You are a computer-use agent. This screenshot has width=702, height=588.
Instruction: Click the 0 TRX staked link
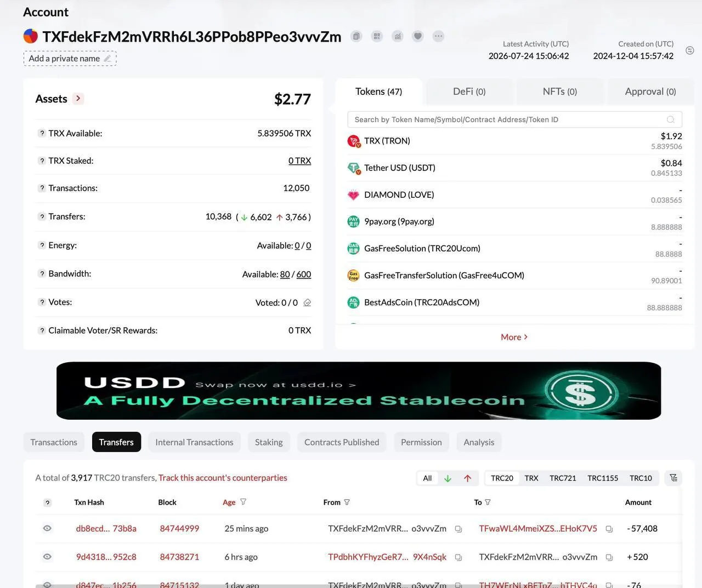pos(299,161)
